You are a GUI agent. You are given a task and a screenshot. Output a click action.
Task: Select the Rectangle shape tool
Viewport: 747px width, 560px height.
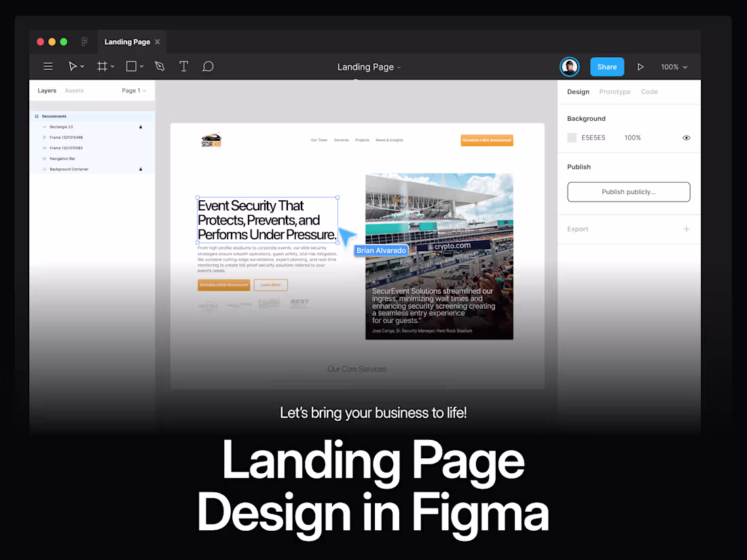pos(130,66)
